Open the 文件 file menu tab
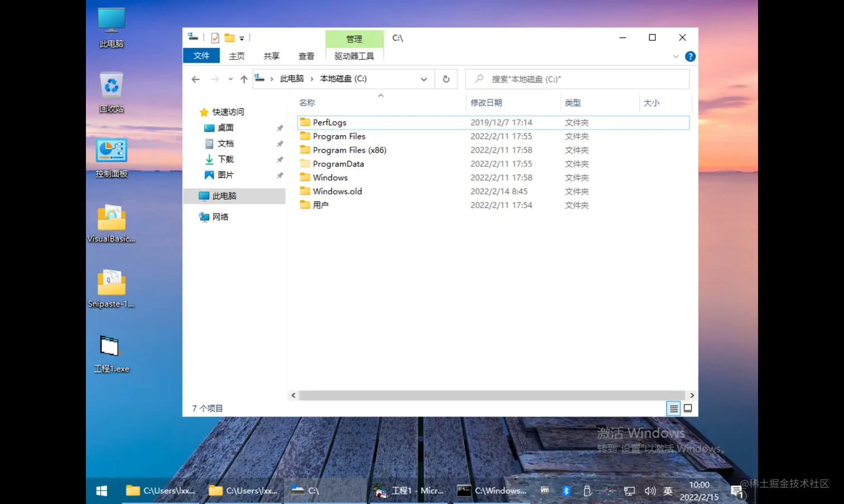The image size is (844, 504). pyautogui.click(x=201, y=56)
